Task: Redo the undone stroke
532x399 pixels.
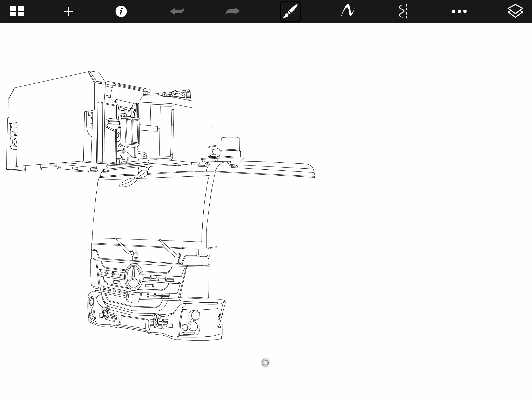Action: point(232,11)
